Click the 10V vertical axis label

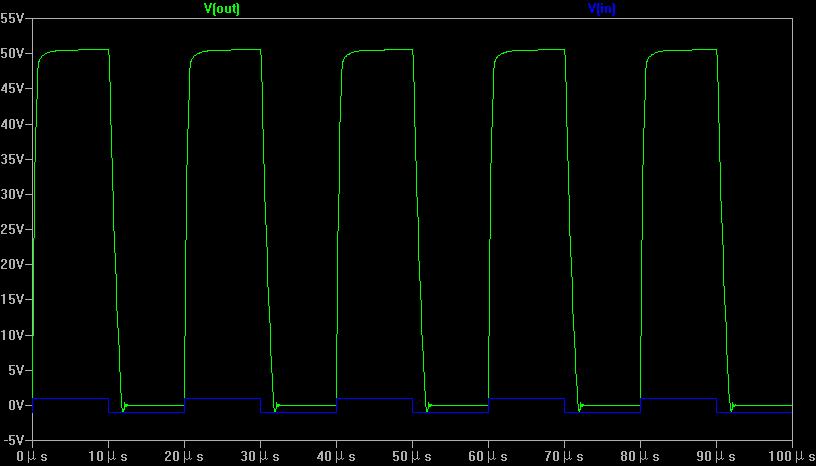12,335
